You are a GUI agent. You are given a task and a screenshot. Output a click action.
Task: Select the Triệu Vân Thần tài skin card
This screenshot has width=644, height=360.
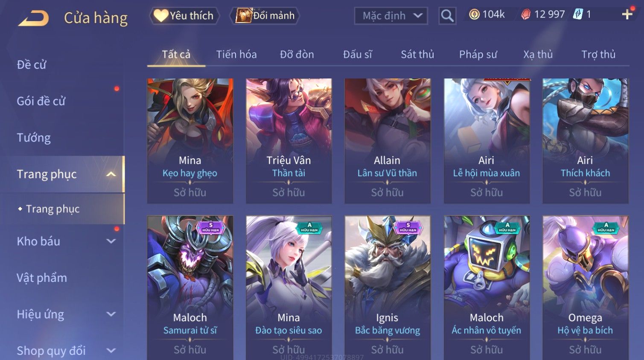(289, 141)
